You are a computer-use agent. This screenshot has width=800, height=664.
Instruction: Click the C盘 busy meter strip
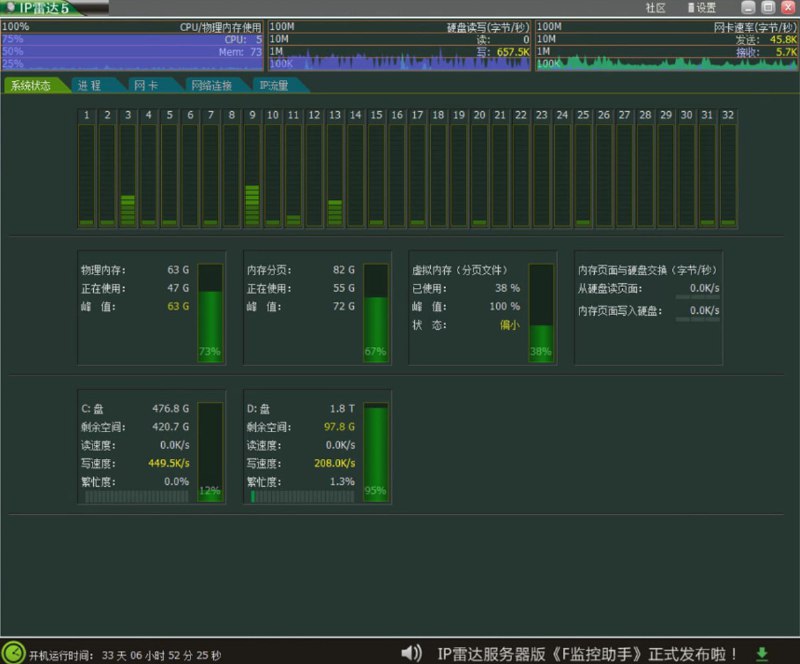pos(140,495)
